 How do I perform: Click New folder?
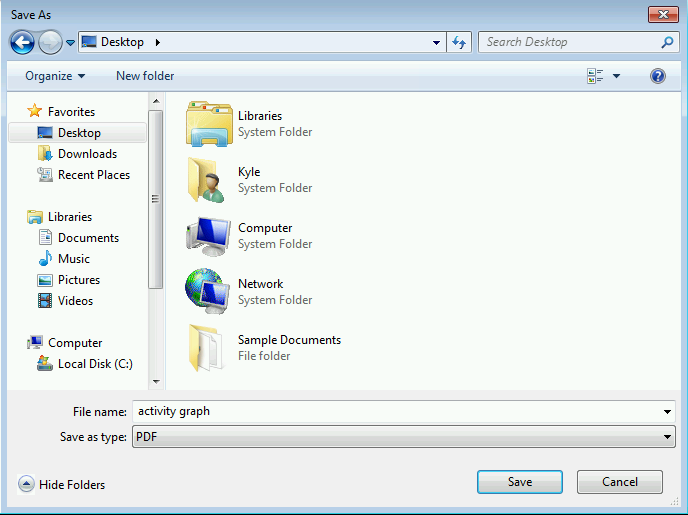[145, 76]
